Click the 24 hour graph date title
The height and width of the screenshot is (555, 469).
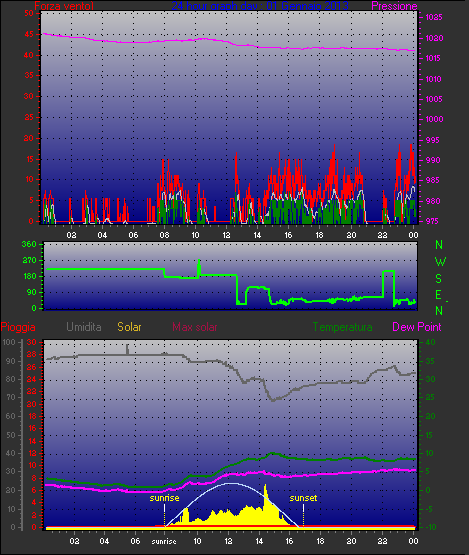pyautogui.click(x=260, y=6)
